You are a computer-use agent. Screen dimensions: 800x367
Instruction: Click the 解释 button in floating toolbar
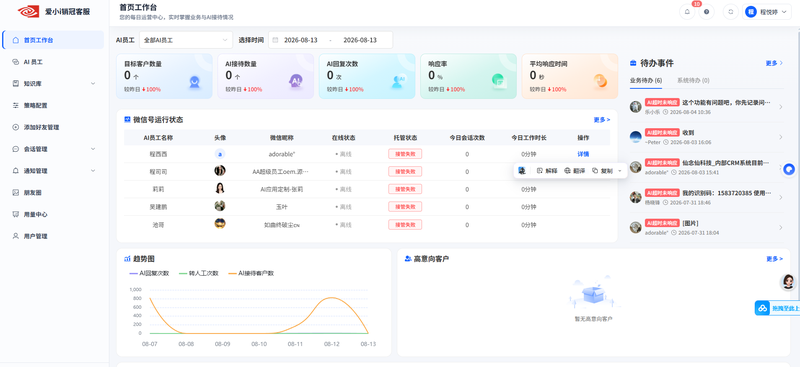pyautogui.click(x=547, y=171)
